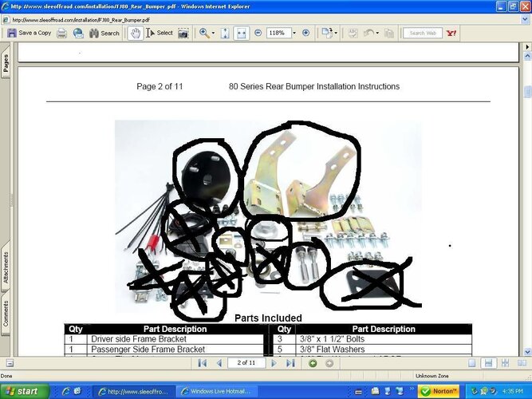Open the Comments side panel tab

pos(6,313)
